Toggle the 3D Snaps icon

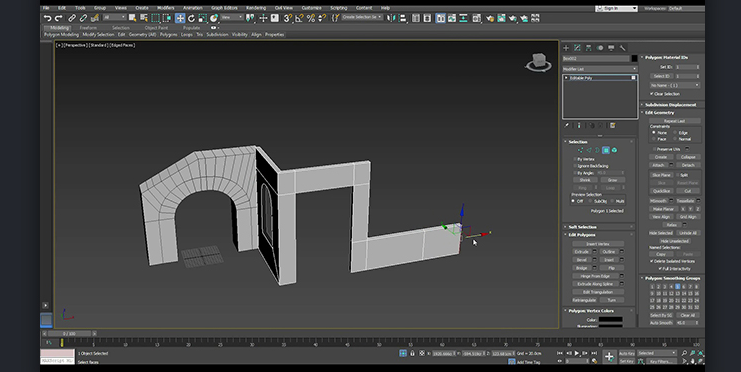pos(287,18)
